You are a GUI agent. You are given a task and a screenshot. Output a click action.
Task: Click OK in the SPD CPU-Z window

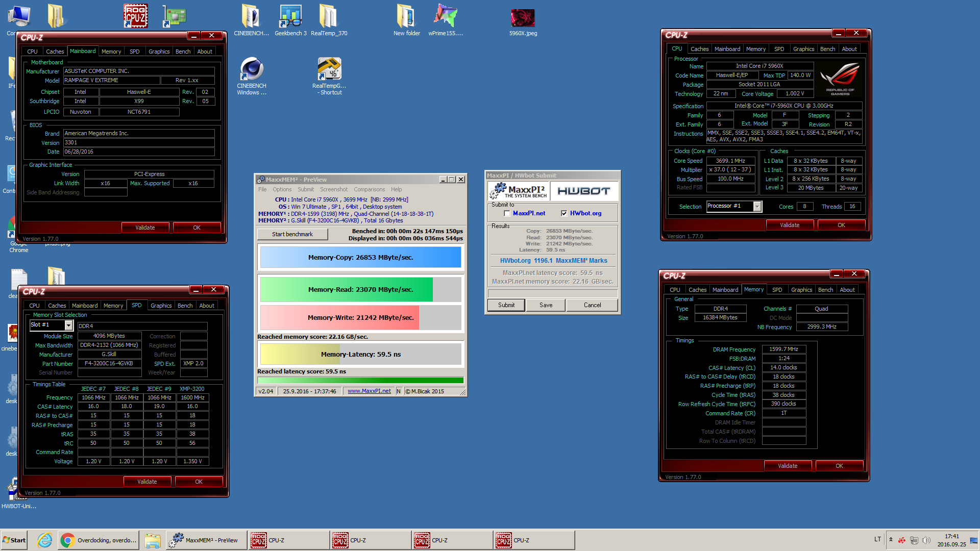[199, 482]
